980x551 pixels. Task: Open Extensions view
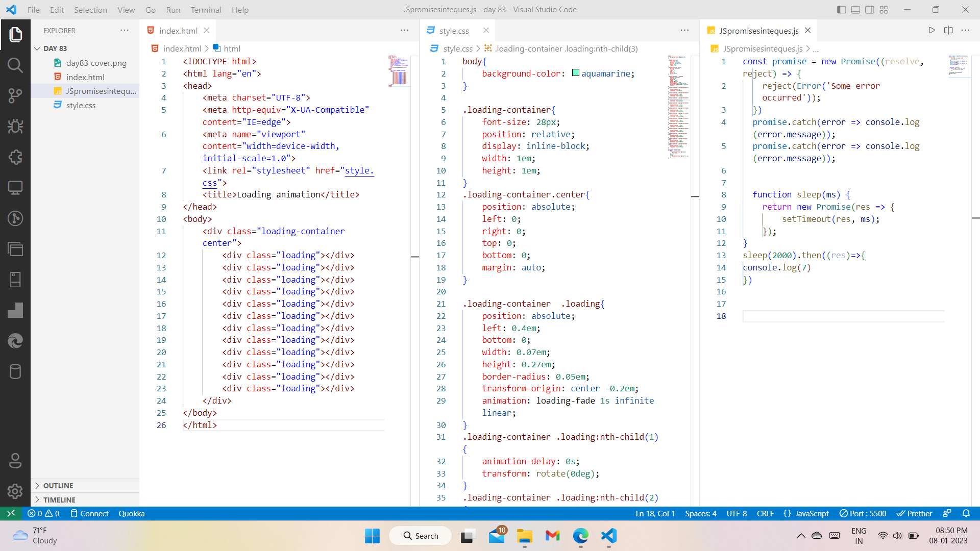15,157
